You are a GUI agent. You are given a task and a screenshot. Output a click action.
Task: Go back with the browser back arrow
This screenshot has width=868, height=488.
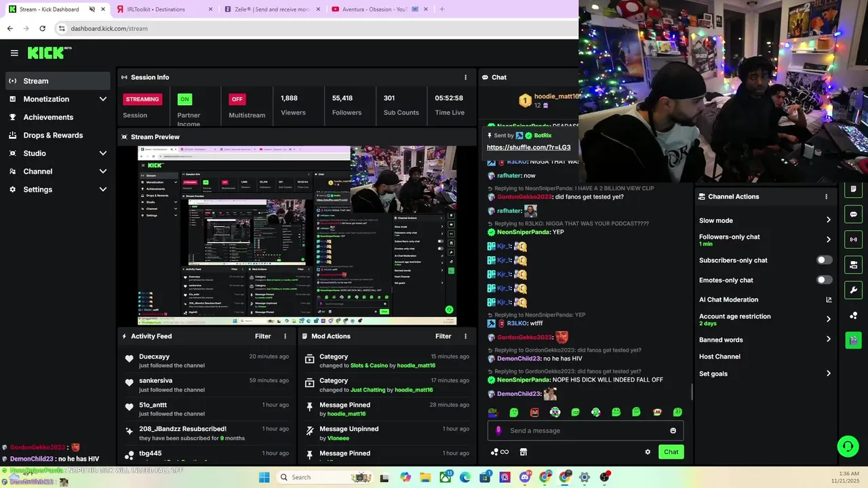[x=9, y=28]
